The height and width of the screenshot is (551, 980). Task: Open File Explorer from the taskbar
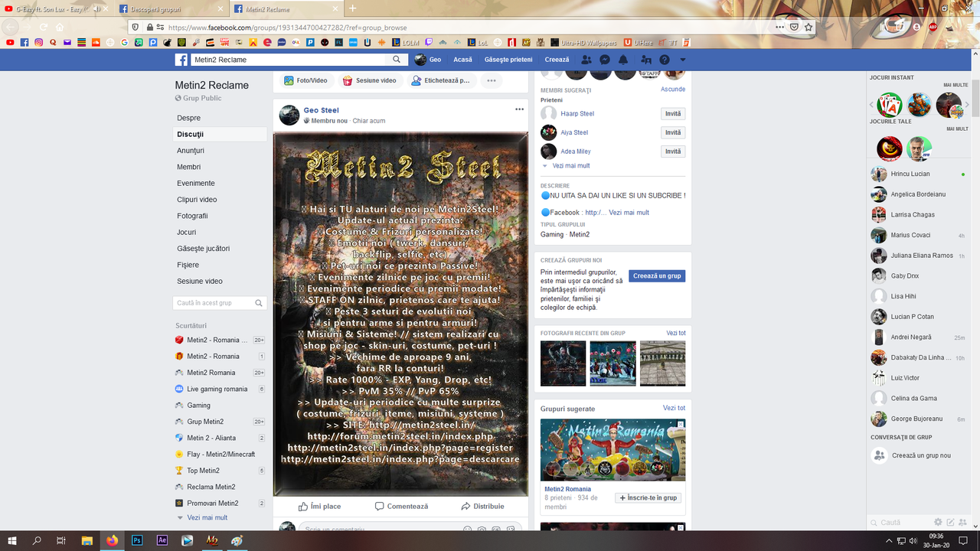pyautogui.click(x=87, y=540)
